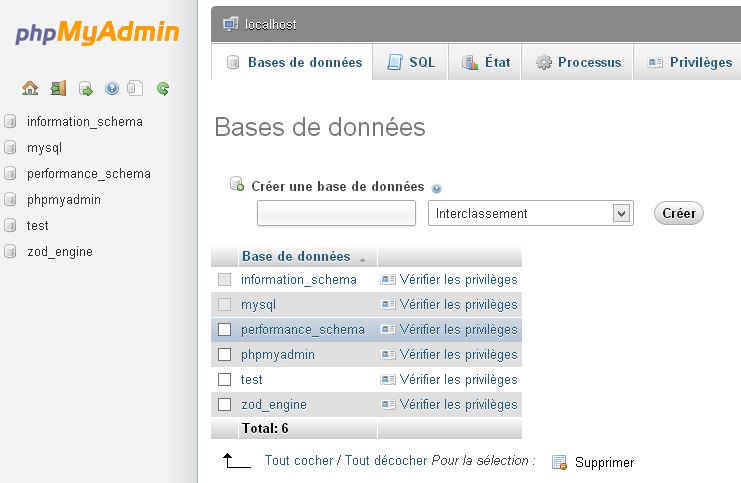Open the Privilèges tab

pos(688,62)
